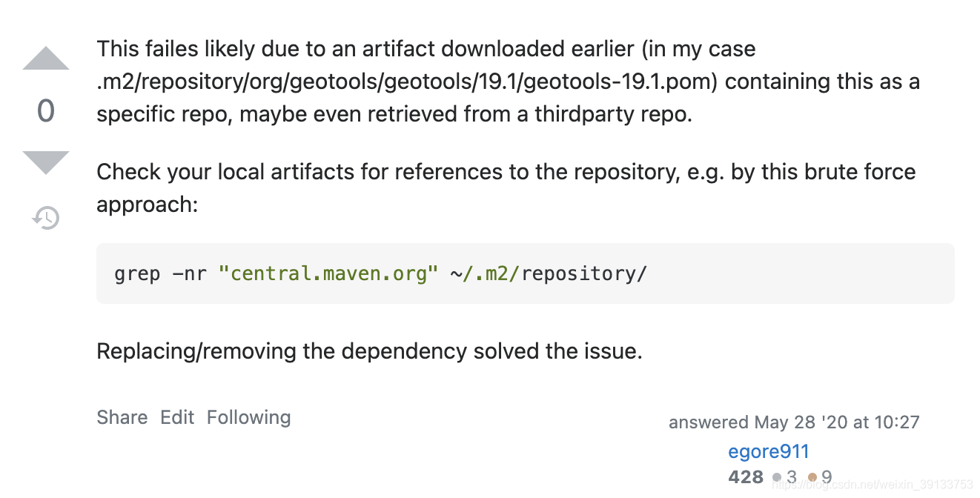
Task: Open the answer editor via Edit
Action: pyautogui.click(x=177, y=417)
